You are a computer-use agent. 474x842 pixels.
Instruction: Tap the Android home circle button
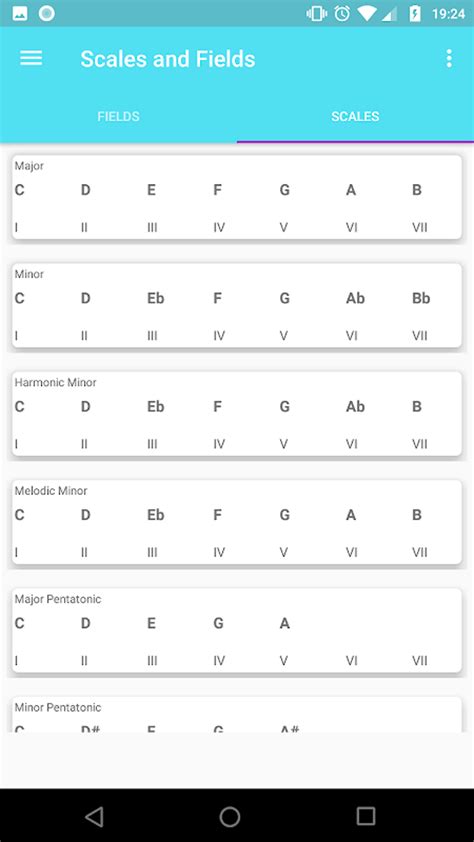click(230, 817)
